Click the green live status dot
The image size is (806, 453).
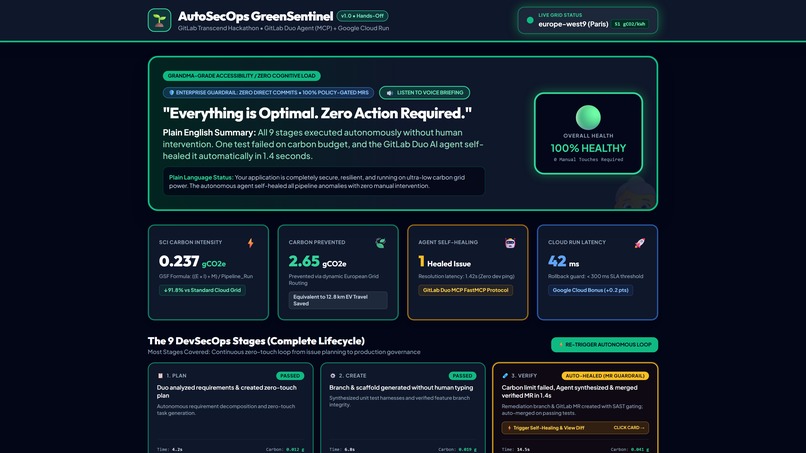tap(530, 21)
